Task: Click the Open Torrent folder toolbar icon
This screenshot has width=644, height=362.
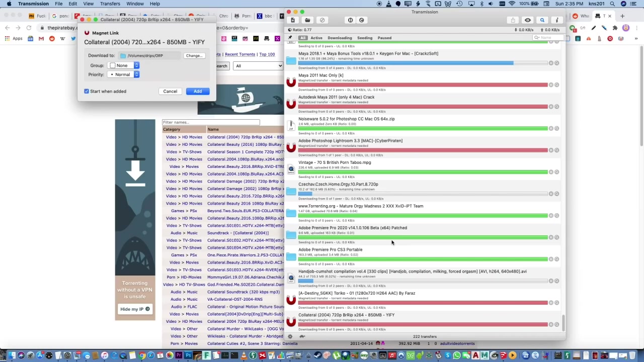Action: pyautogui.click(x=307, y=20)
